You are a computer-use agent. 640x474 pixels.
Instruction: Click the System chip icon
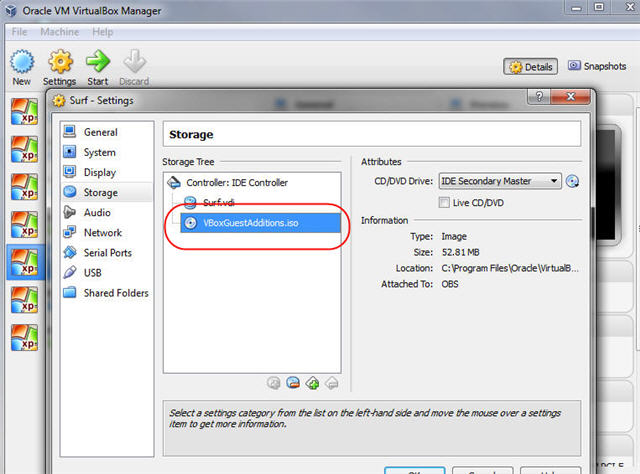tap(70, 151)
